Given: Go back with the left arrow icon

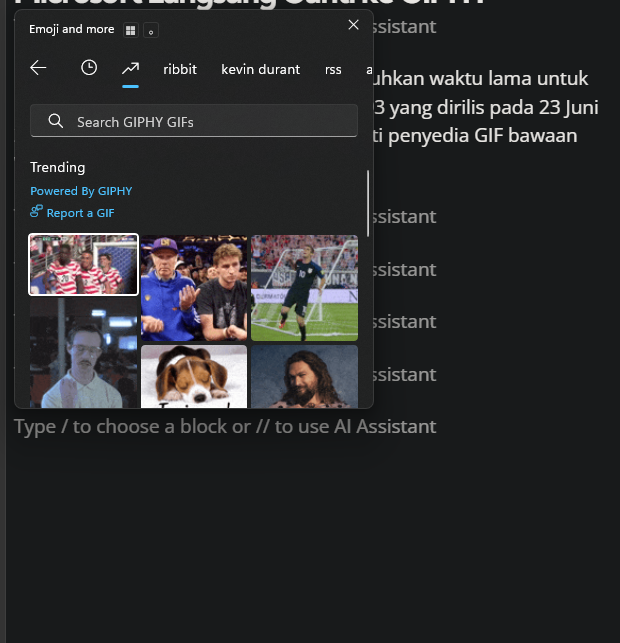Looking at the screenshot, I should [x=38, y=68].
